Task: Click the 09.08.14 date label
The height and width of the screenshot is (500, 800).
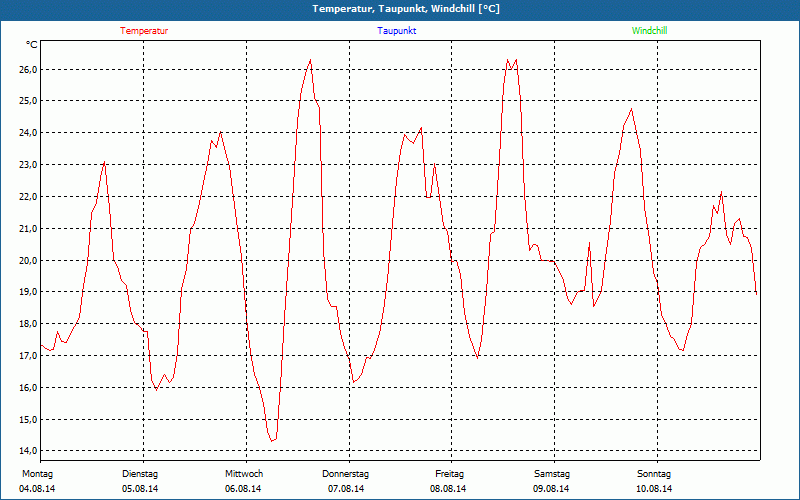Action: click(x=551, y=489)
